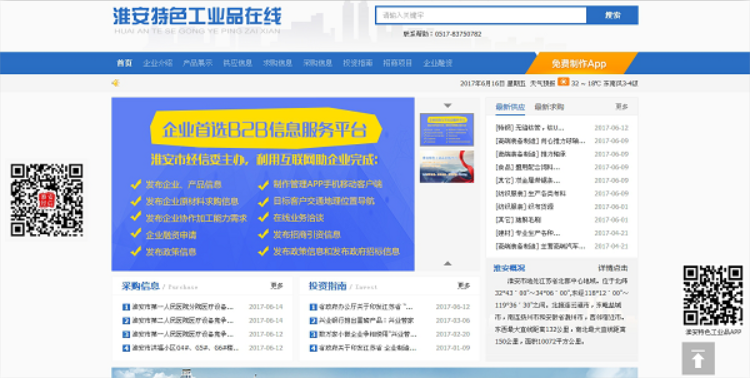750x378 pixels.
Task: Click number 4 icon in 投资指南 list
Action: point(313,348)
